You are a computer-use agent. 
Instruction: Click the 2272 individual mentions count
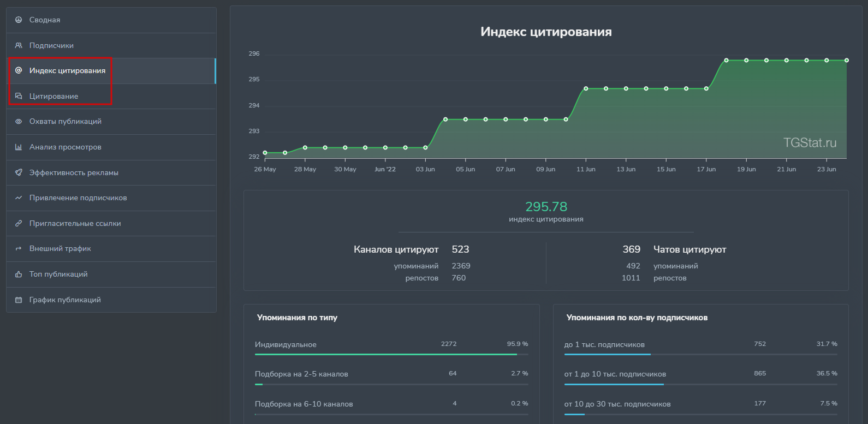click(x=449, y=344)
